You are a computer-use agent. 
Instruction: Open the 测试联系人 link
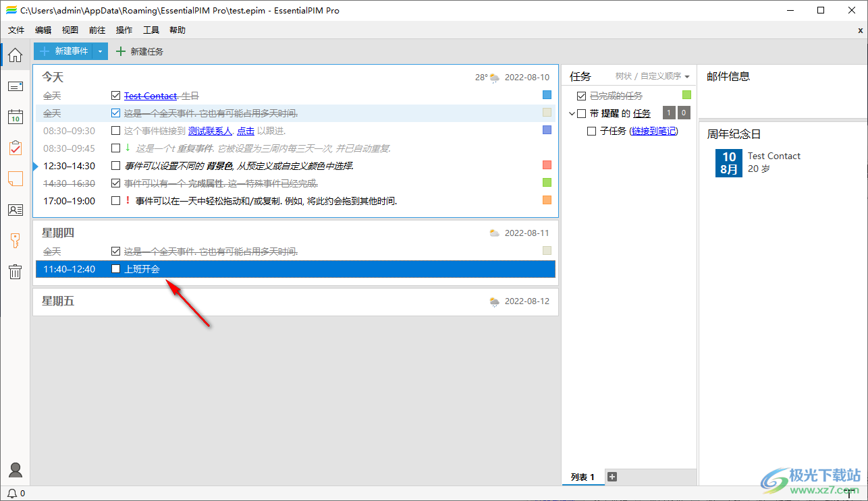click(x=210, y=131)
